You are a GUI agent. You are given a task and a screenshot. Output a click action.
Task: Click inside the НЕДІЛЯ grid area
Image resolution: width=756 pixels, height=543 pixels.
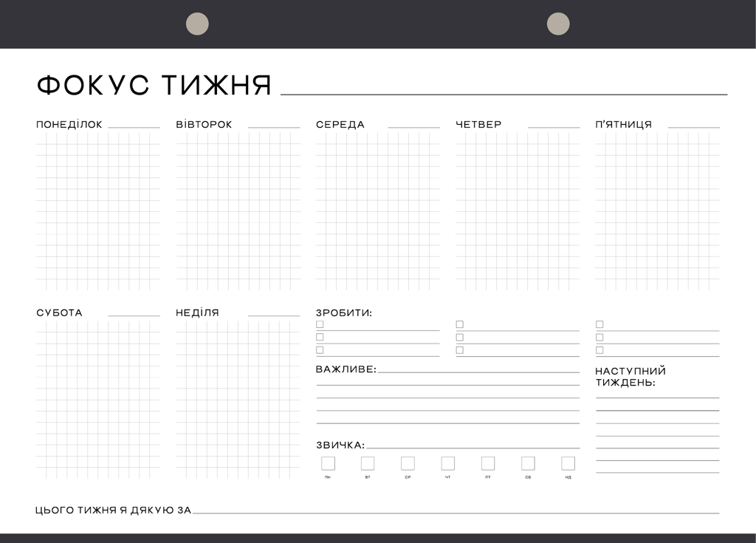coord(238,399)
